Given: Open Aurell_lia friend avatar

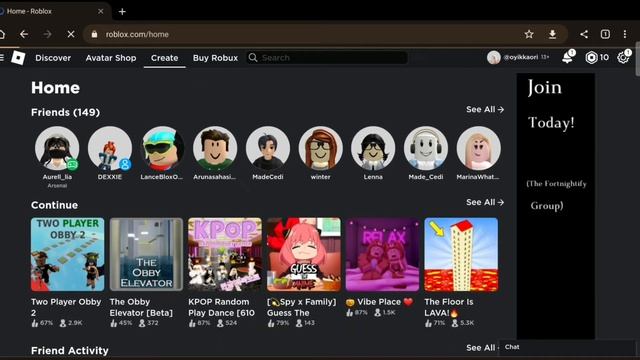Looking at the screenshot, I should tap(57, 148).
